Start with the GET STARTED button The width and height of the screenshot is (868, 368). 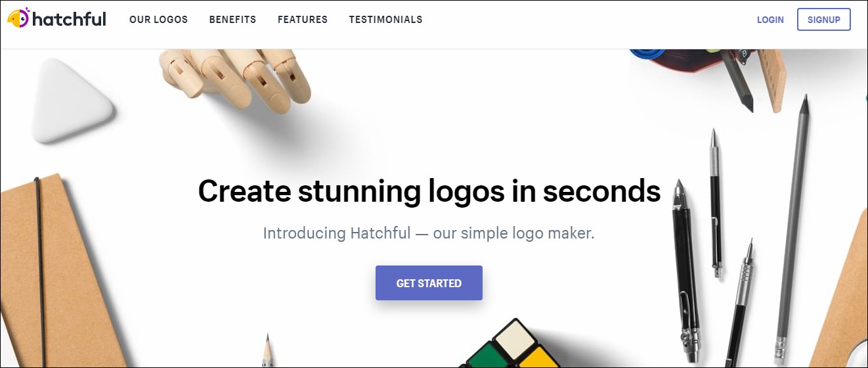[x=429, y=283]
